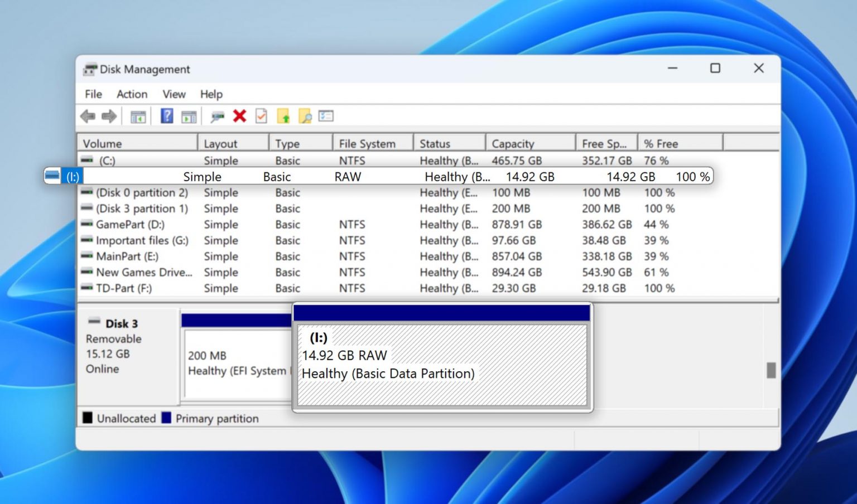Viewport: 857px width, 504px height.
Task: Click the computer-with-magnifier toolbar icon
Action: pyautogui.click(x=217, y=116)
